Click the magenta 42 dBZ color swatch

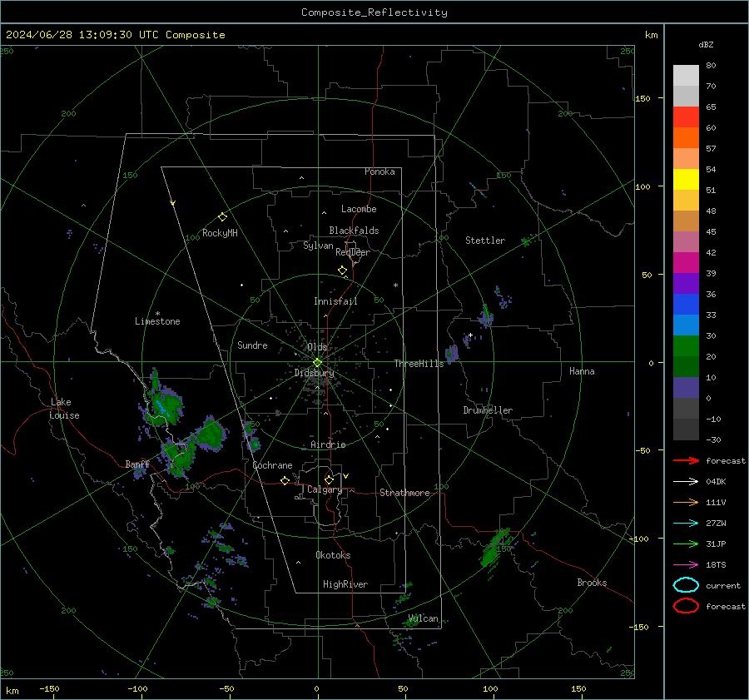click(x=686, y=262)
